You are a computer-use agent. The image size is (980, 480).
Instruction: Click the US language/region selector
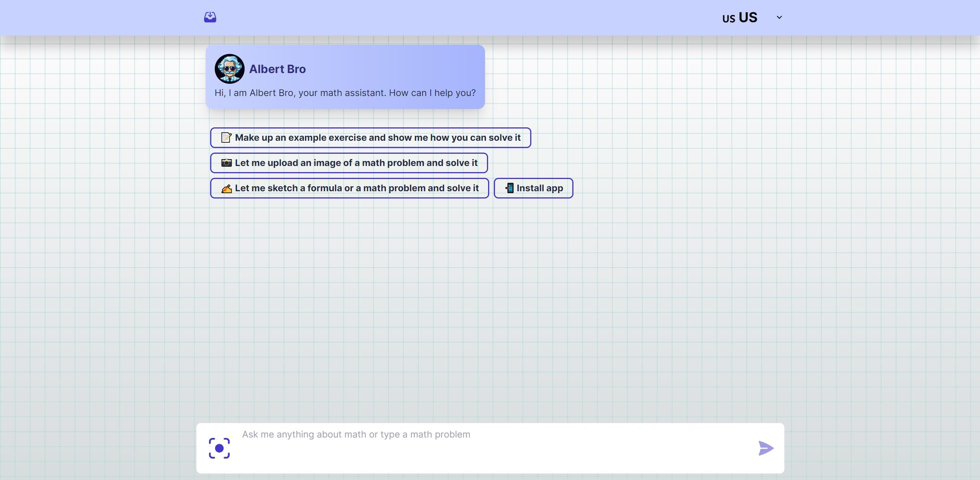(750, 17)
